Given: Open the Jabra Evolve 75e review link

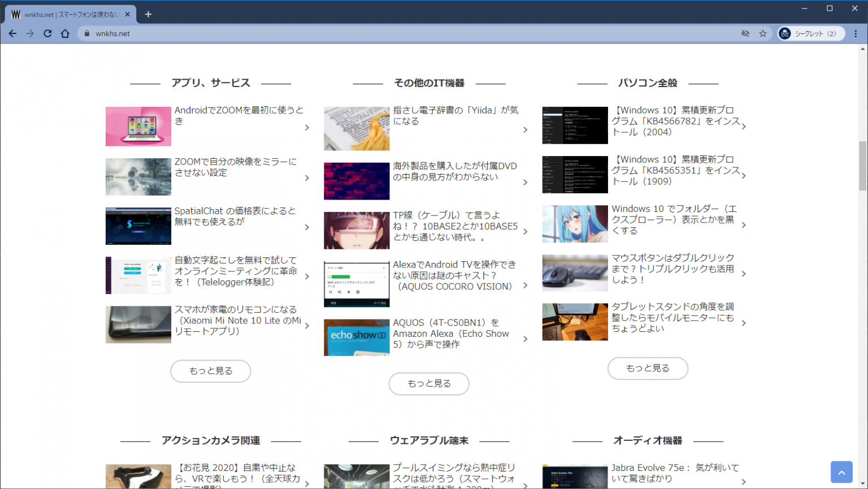Looking at the screenshot, I should point(676,473).
